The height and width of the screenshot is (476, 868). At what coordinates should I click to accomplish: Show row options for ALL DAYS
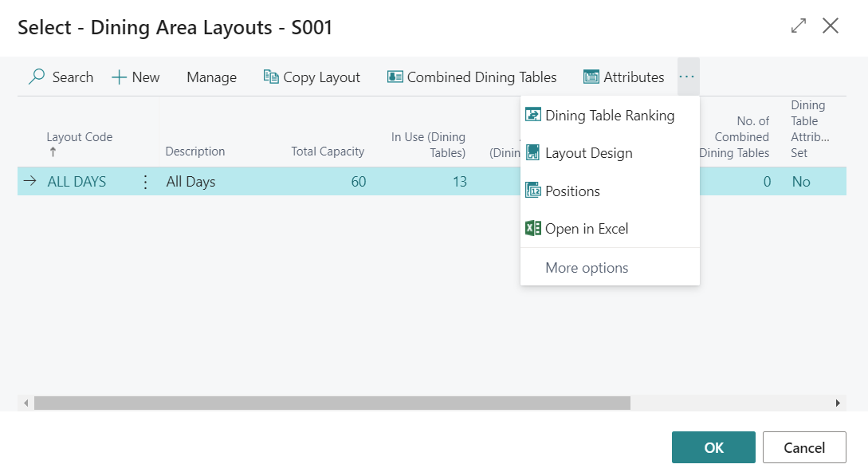[x=145, y=182]
